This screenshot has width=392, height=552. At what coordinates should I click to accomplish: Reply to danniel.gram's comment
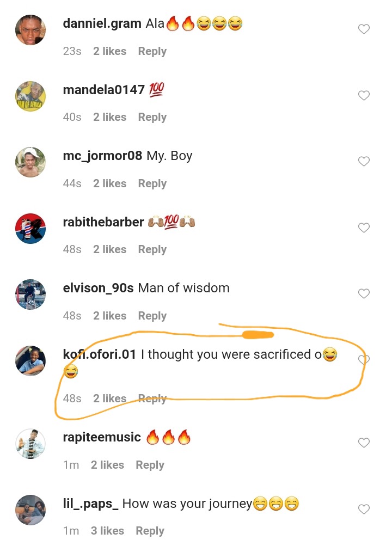[152, 51]
